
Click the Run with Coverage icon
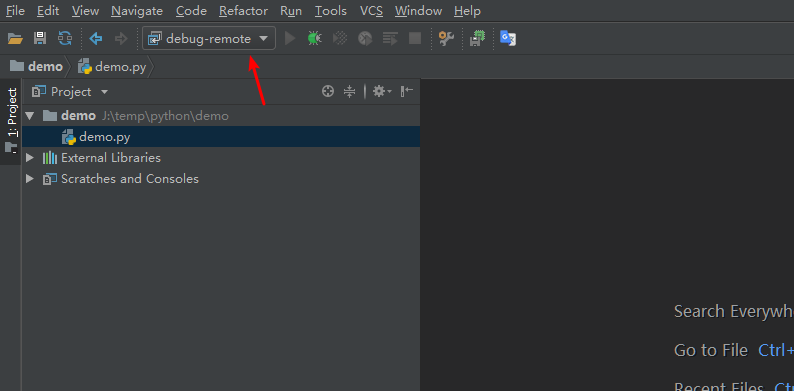click(340, 38)
